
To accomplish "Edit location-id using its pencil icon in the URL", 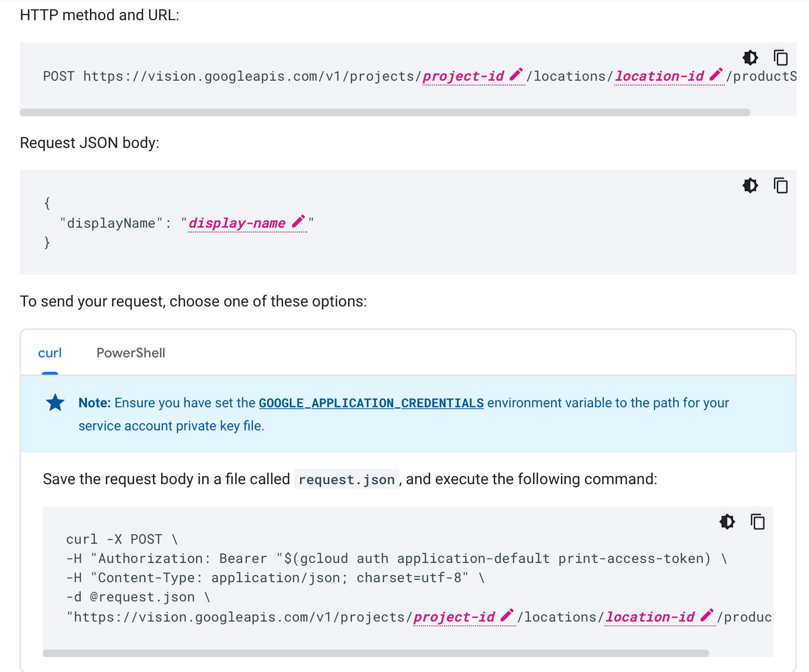I will tap(716, 74).
